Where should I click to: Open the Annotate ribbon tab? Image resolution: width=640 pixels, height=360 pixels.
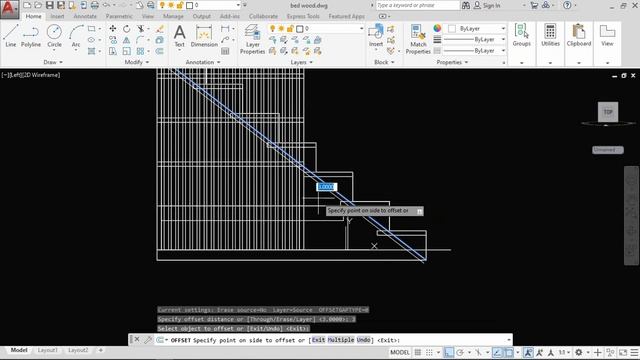[85, 16]
